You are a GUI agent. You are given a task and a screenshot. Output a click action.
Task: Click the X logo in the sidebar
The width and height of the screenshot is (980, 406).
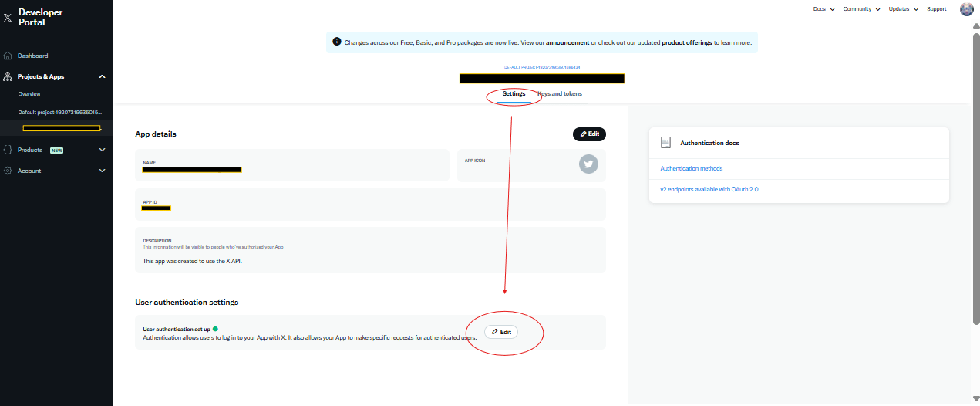(x=8, y=17)
